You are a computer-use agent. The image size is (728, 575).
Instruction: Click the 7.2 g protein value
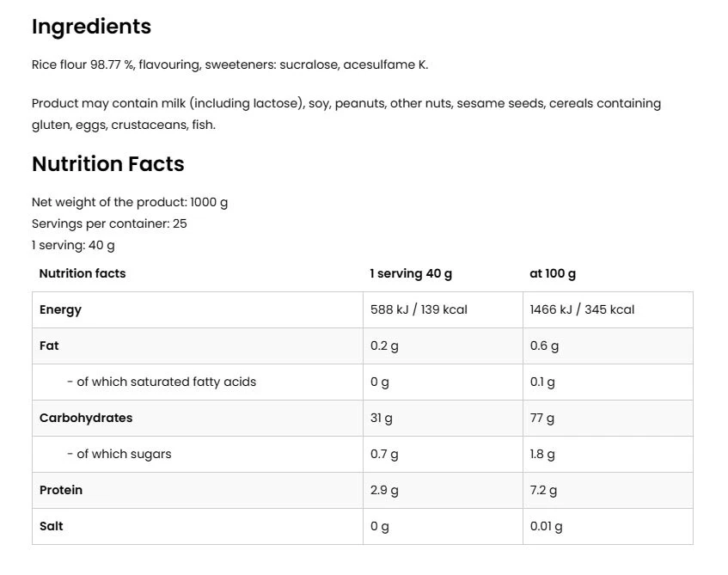pos(543,490)
